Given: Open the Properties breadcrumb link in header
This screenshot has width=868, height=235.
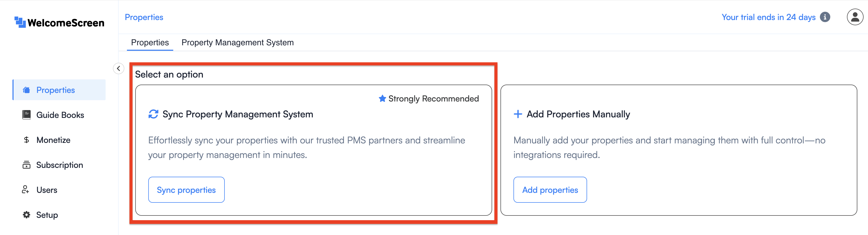Looking at the screenshot, I should point(144,17).
